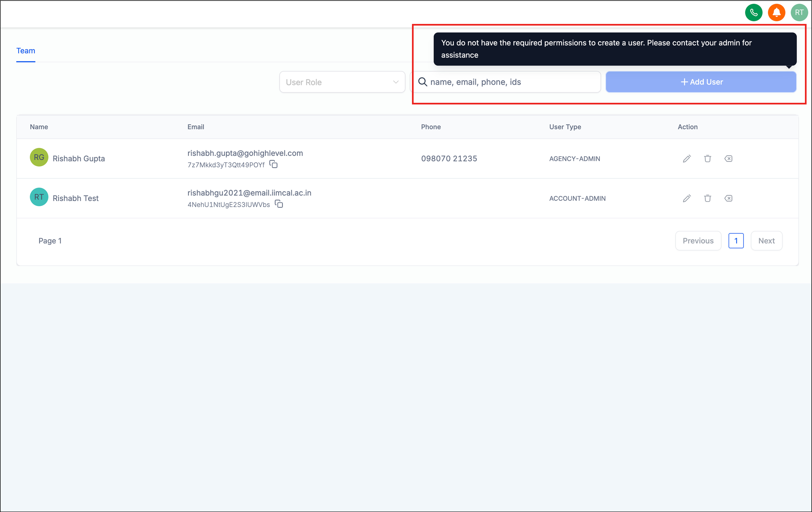Open the User Role dropdown
This screenshot has height=512, width=812.
(x=337, y=82)
